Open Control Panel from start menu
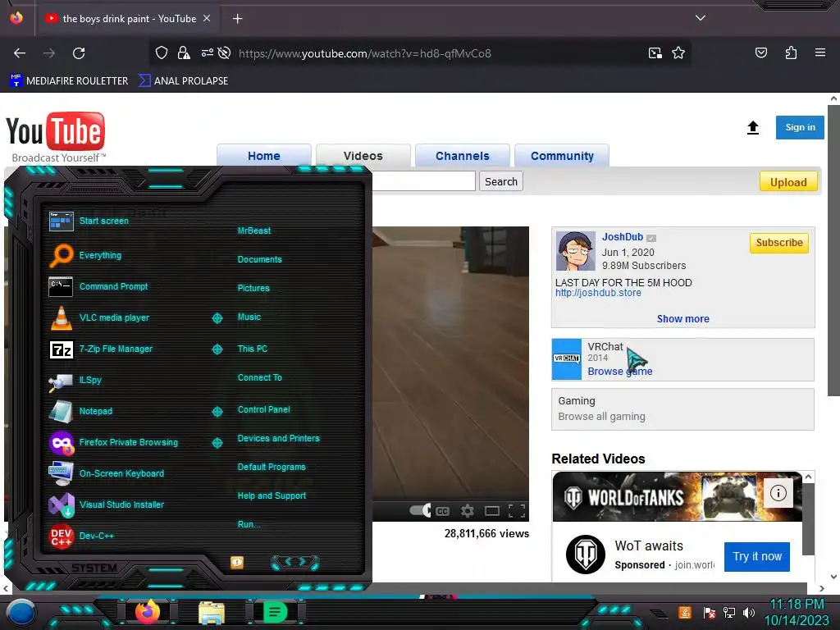The image size is (840, 630). (263, 409)
